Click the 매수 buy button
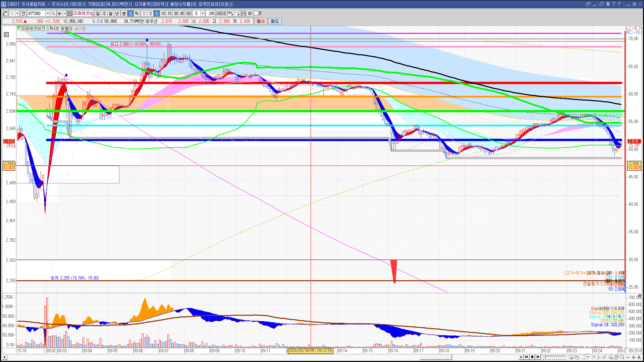Image resolution: width=644 pixels, height=362 pixels. [261, 21]
